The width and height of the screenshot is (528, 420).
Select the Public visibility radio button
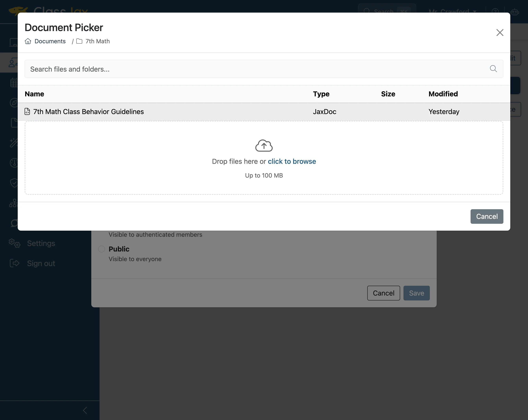tap(101, 249)
